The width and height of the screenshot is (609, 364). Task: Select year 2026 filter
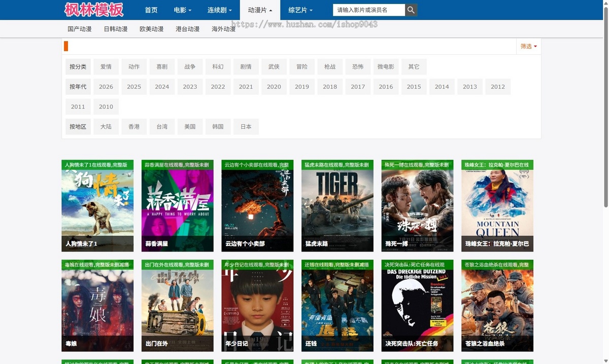coord(106,87)
